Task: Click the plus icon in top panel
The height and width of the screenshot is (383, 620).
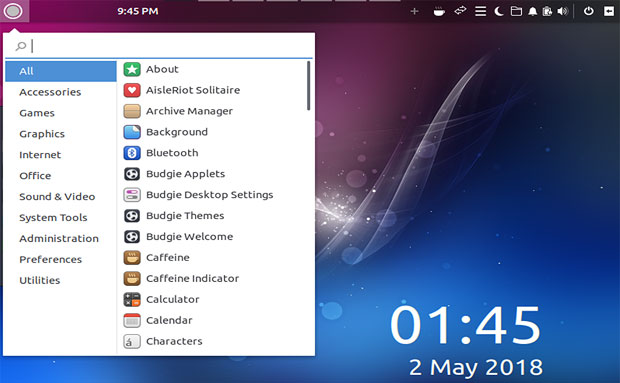Action: (x=414, y=11)
